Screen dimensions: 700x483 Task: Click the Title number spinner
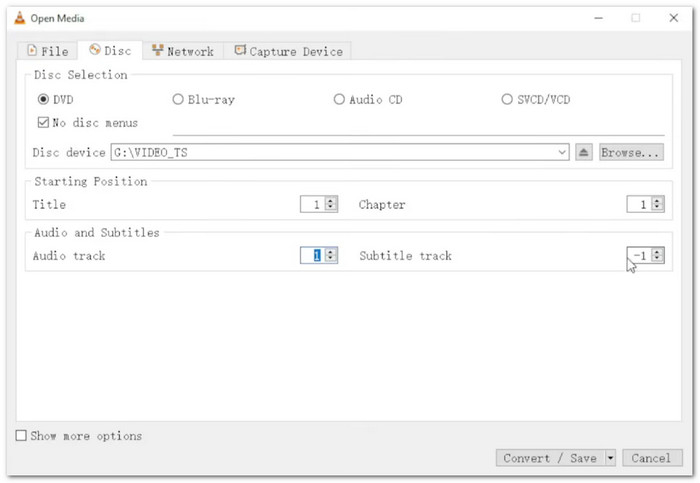coord(319,204)
